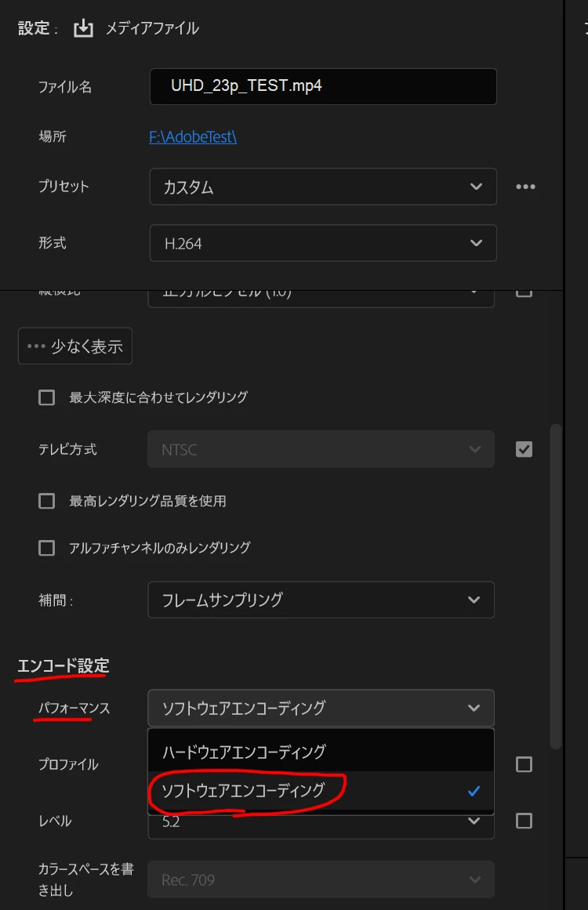Toggle the レベル row checkbox
The image size is (588, 910).
[x=524, y=821]
